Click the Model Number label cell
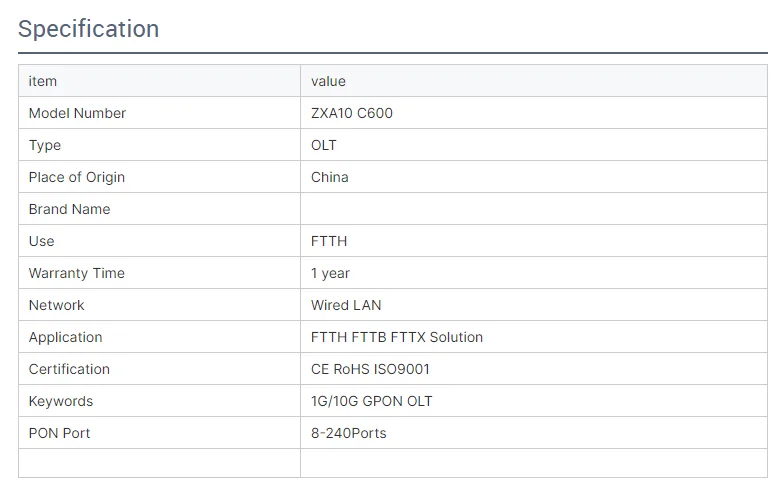This screenshot has height=493, width=784. coord(160,113)
